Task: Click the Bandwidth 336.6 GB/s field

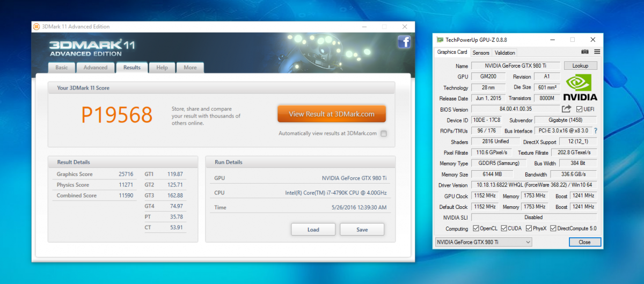Action: point(574,174)
